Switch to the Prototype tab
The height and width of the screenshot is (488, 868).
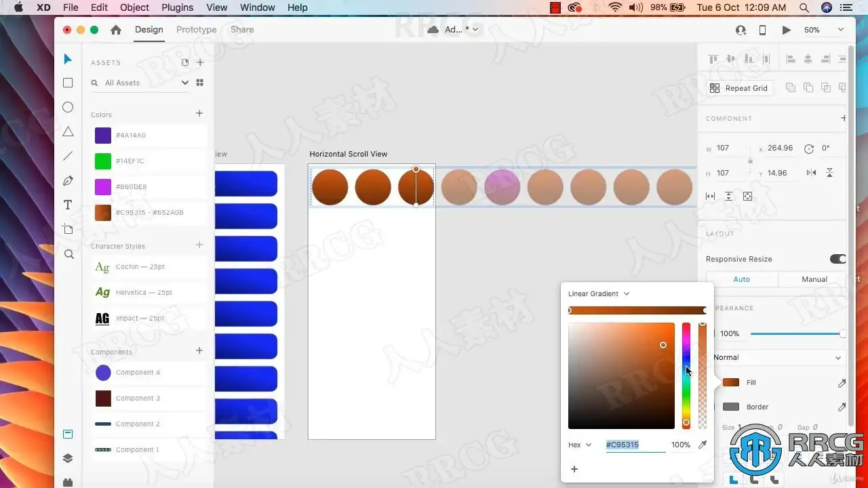[x=197, y=30]
